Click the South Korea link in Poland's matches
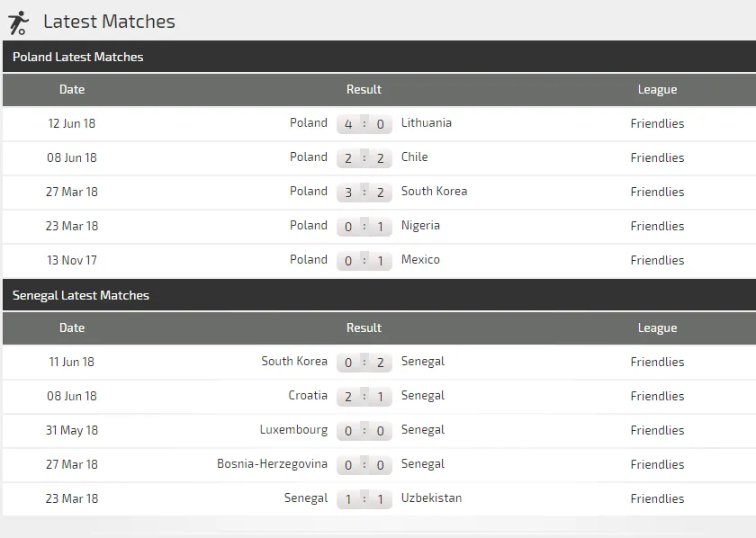Image resolution: width=756 pixels, height=538 pixels. [x=434, y=192]
